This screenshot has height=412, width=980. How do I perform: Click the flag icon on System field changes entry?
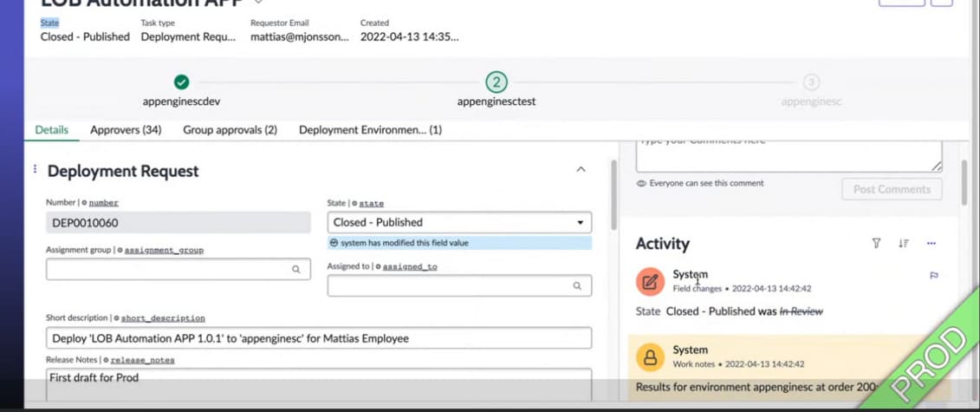[x=934, y=275]
